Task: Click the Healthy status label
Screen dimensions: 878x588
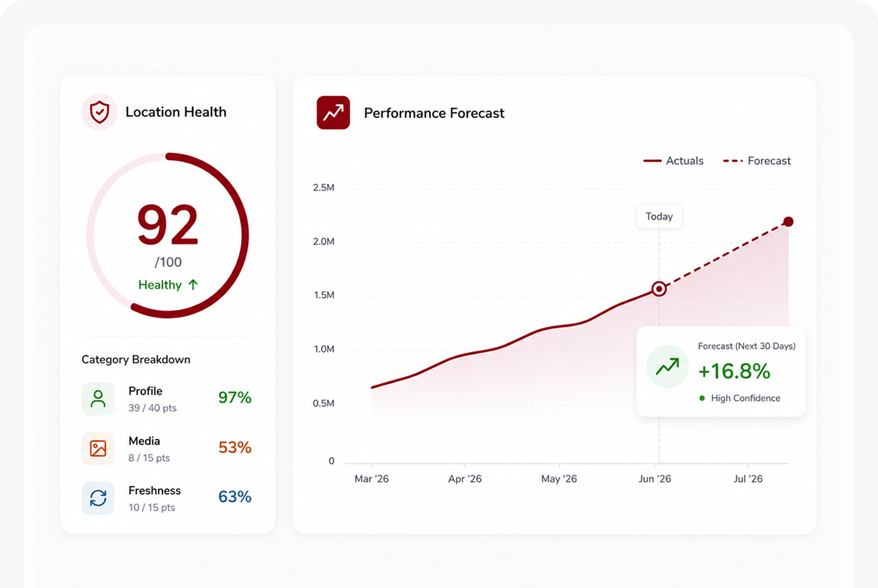Action: [x=160, y=285]
